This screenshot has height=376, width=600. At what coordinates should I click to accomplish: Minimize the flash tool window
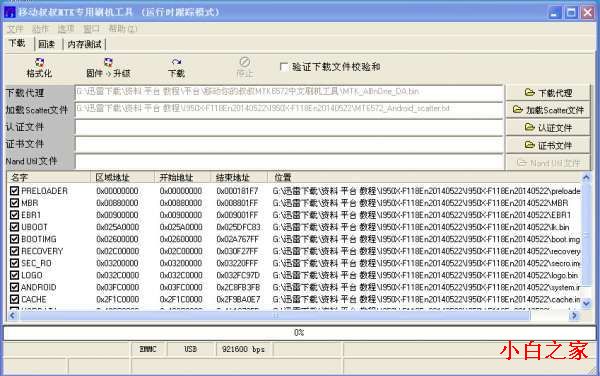pyautogui.click(x=554, y=13)
